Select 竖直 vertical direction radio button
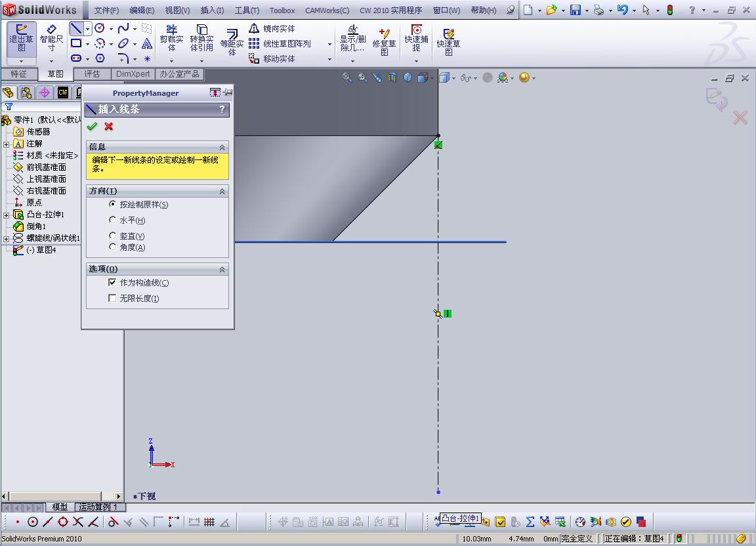Screen dimensions: 756x546 point(112,236)
